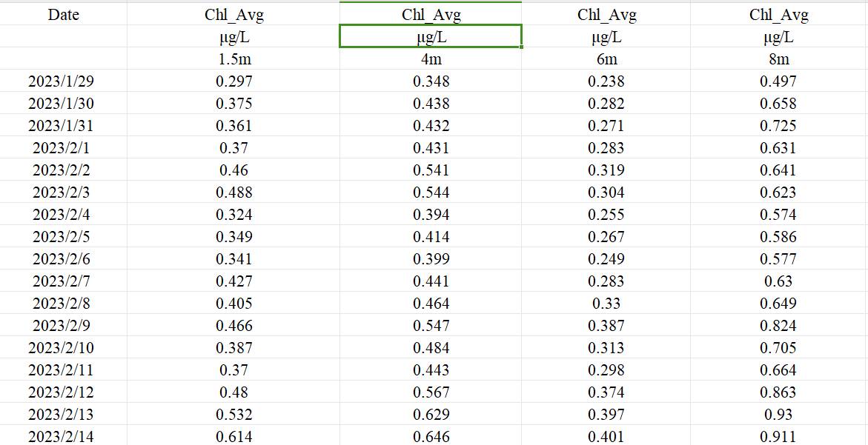Select the Chl_Avg header above 1.5m column

pos(233,15)
